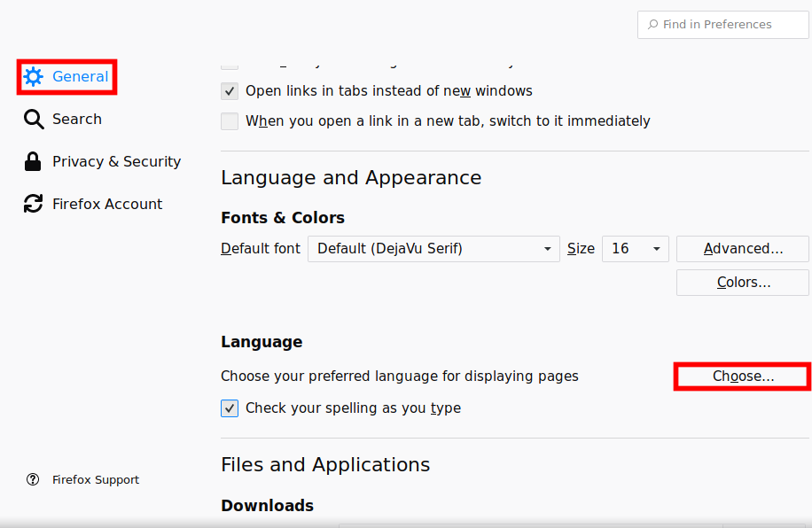Click the magnifier icon in Find in Preferences
This screenshot has height=528, width=812.
653,25
